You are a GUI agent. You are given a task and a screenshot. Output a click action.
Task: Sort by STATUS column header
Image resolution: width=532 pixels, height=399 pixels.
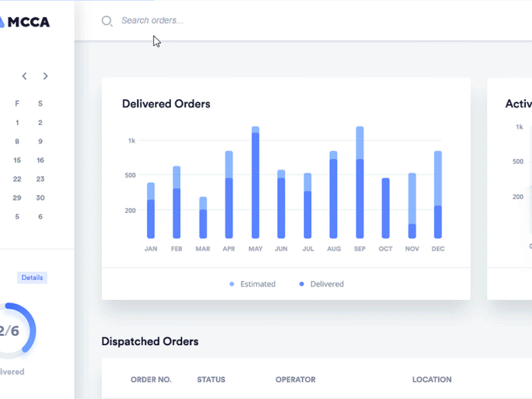(x=211, y=379)
